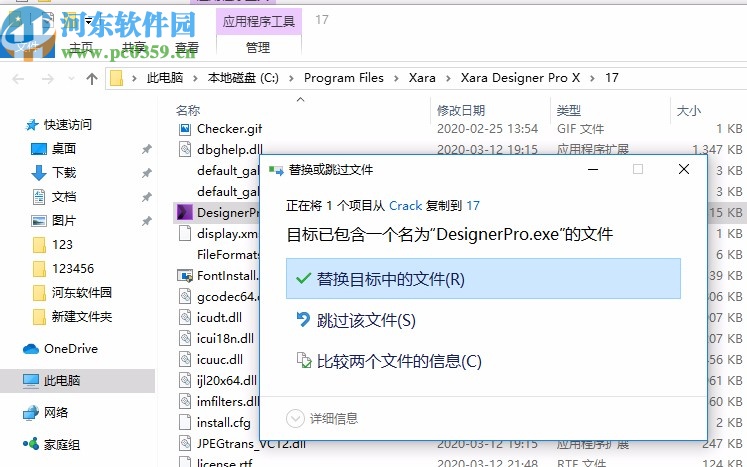Expand chevron after Xara Designer Pro X
This screenshot has width=747, height=467.
592,78
